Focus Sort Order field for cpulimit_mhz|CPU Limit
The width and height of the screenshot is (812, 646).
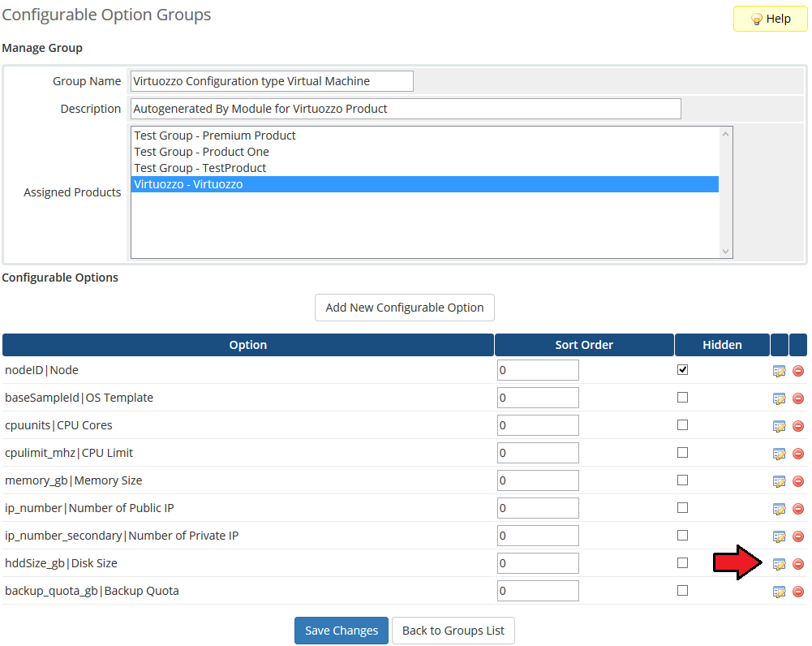(538, 453)
